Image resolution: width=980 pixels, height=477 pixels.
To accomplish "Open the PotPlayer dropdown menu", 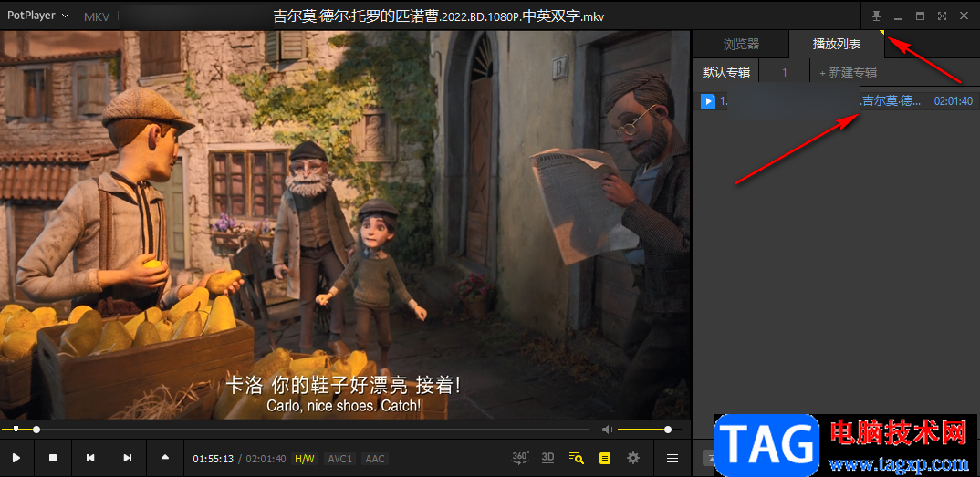I will coord(37,16).
